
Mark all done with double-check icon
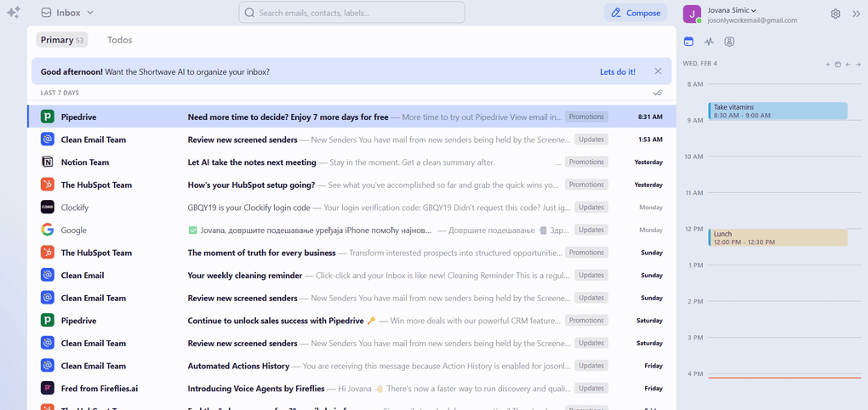pos(657,93)
